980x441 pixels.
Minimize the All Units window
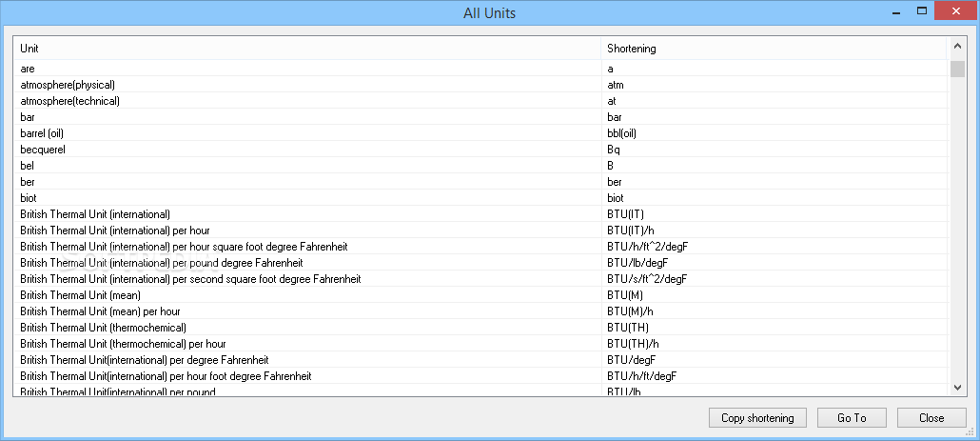point(896,12)
